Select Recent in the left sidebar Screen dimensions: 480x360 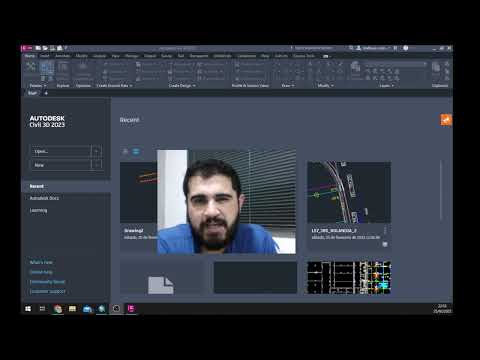(66, 186)
